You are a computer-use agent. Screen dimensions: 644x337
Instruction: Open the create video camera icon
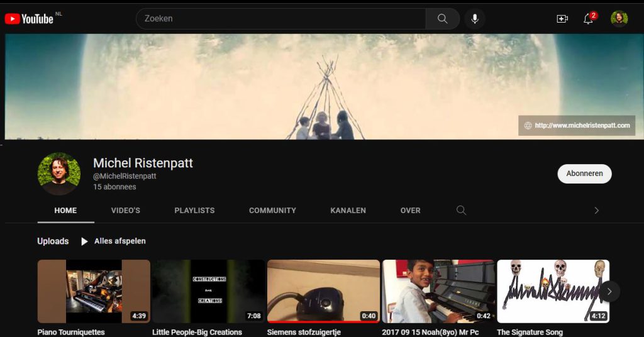562,19
